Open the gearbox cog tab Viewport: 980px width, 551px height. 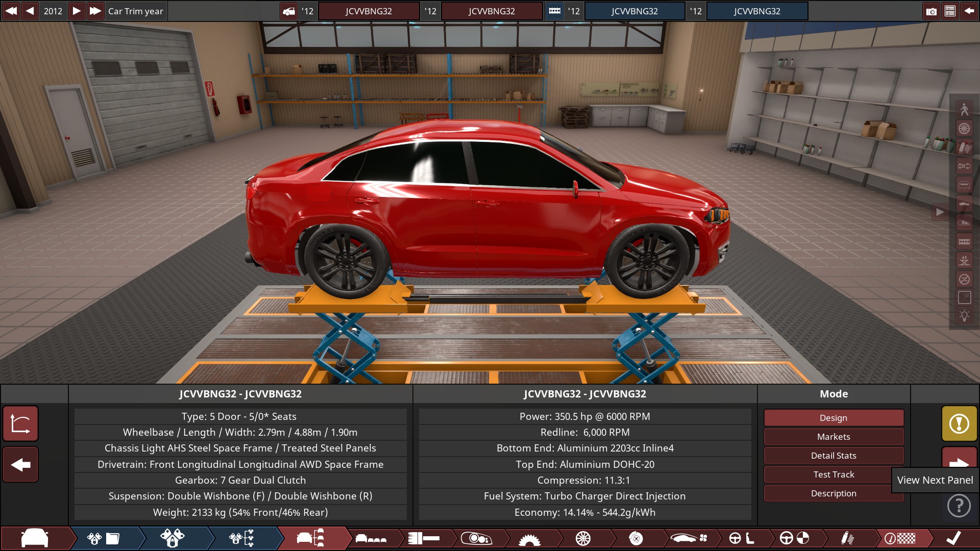529,538
